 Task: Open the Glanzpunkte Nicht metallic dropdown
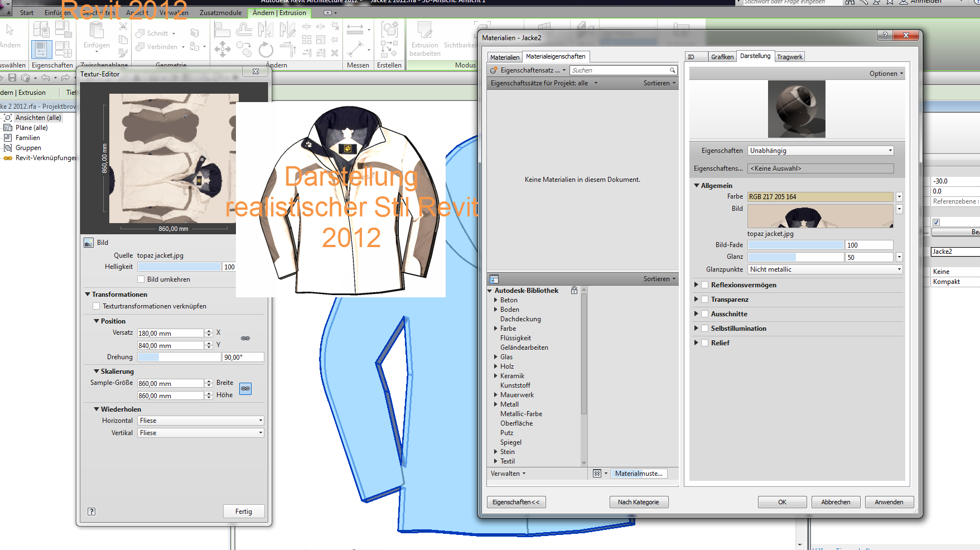(x=825, y=269)
